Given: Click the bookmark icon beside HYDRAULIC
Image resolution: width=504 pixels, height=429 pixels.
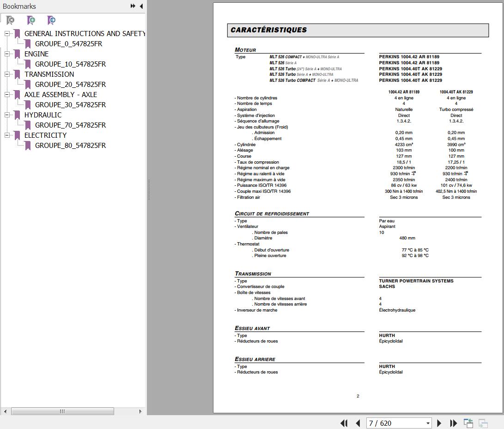Looking at the screenshot, I should pos(18,115).
